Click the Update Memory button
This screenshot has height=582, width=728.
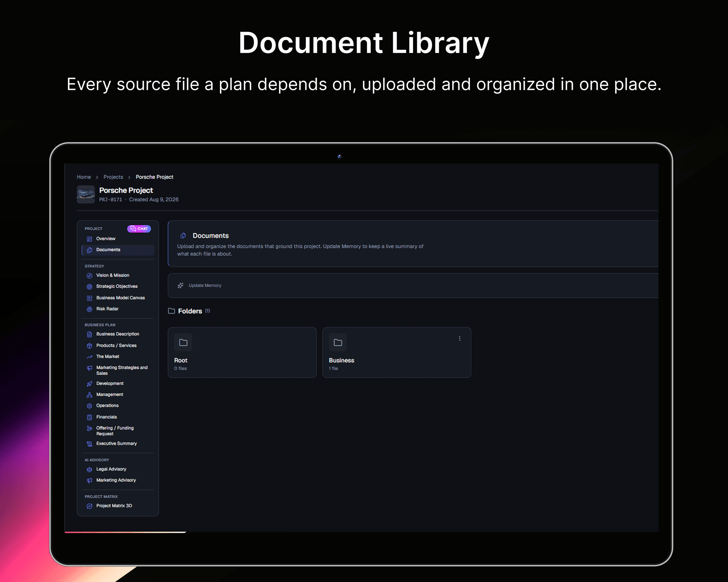click(x=199, y=286)
